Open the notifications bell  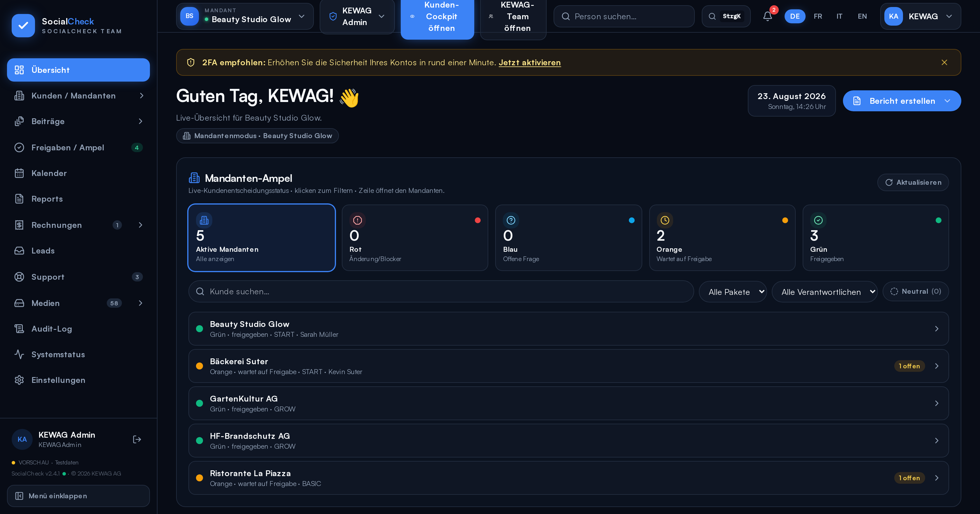coord(767,16)
